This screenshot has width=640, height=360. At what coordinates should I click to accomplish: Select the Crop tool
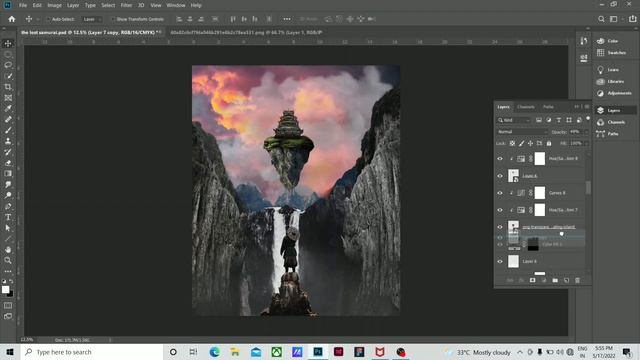(8, 87)
